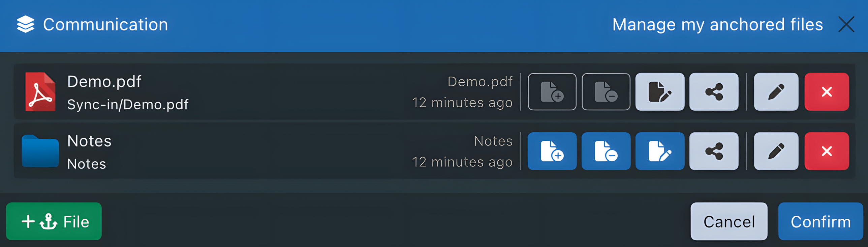868x247 pixels.
Task: Close the Communication dialog
Action: click(x=846, y=24)
